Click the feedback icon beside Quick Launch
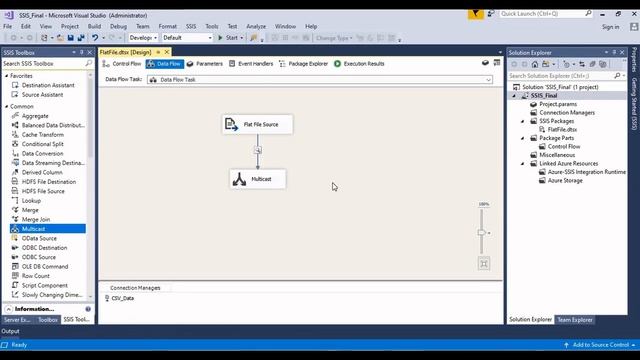The image size is (640, 360). click(x=491, y=14)
